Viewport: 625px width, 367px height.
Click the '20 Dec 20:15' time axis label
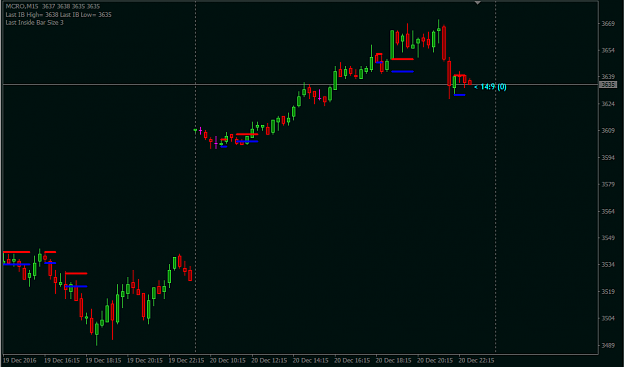click(x=435, y=361)
